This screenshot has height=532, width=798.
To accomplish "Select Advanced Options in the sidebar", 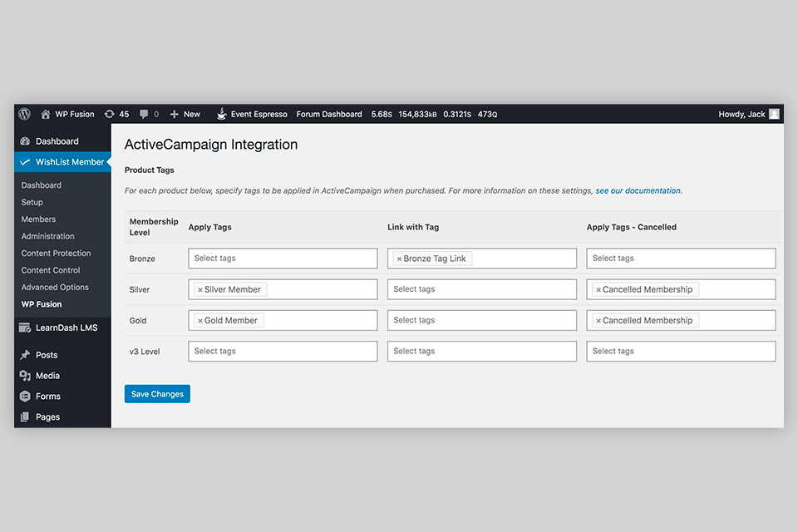I will [x=55, y=287].
